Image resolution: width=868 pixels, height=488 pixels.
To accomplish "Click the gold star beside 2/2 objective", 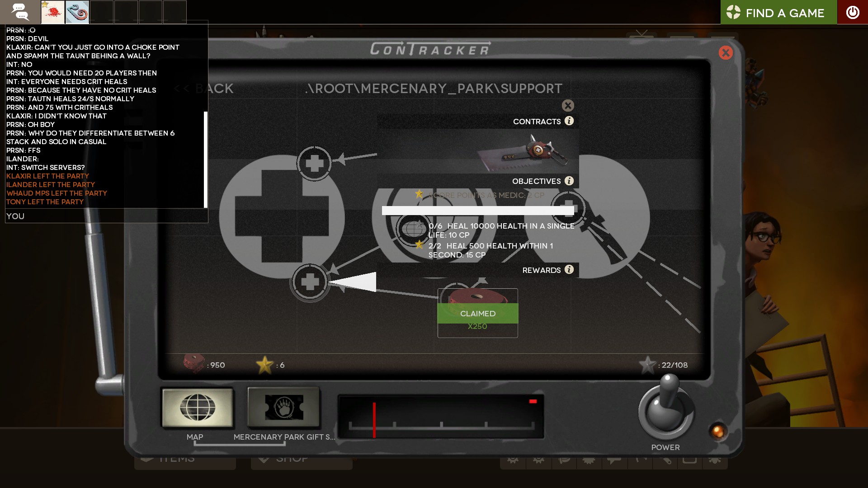I will 419,245.
